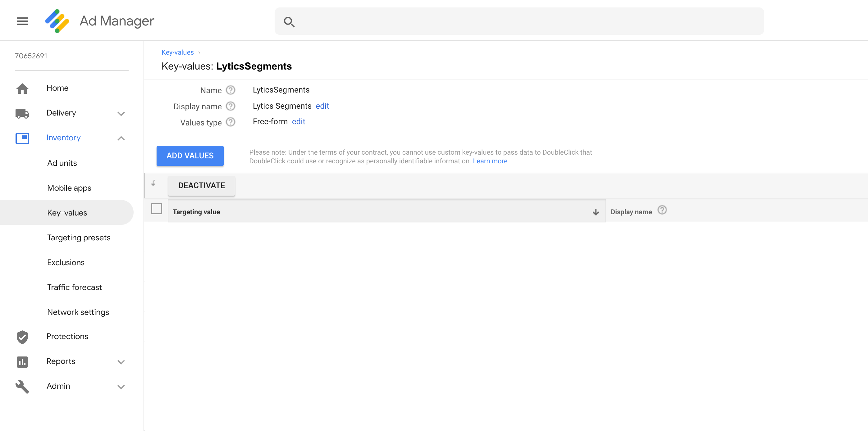Click the Home house icon
This screenshot has height=431, width=868.
point(22,88)
